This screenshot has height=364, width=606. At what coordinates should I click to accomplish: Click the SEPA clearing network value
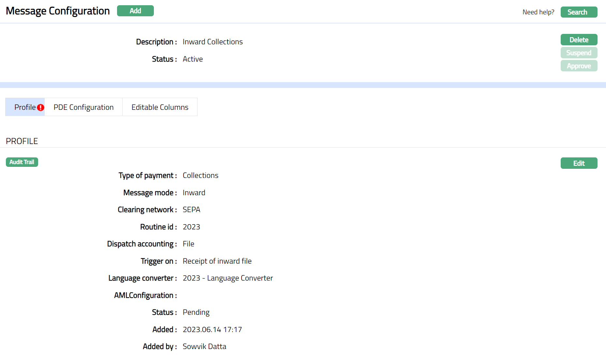[191, 210]
